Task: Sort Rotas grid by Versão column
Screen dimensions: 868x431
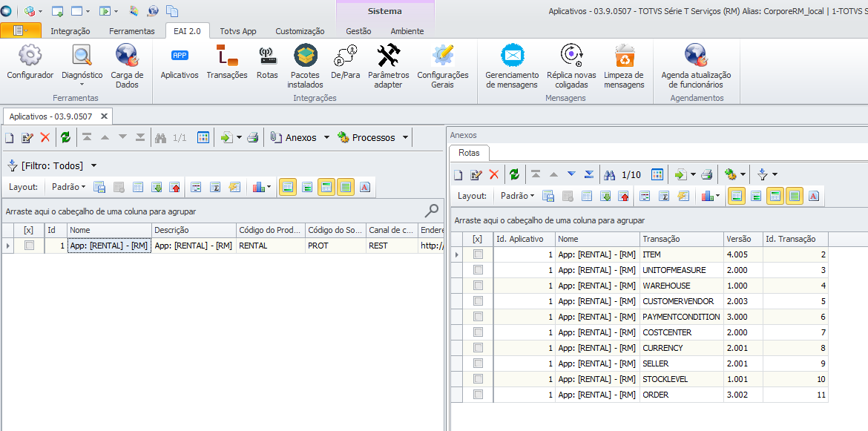Action: (x=743, y=239)
